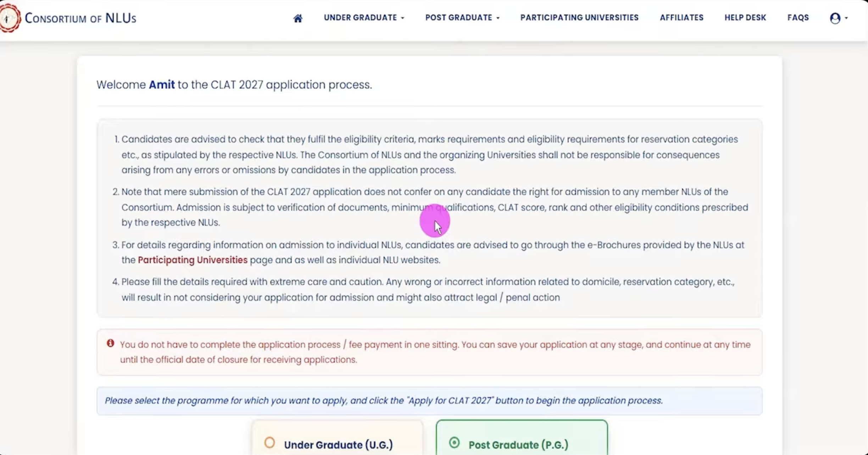Open the Affiliates nav item

[681, 18]
